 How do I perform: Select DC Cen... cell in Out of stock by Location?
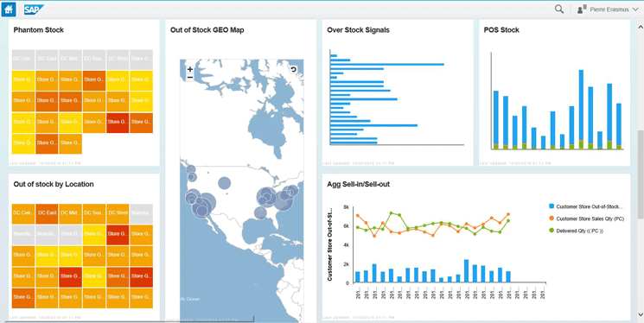(23, 213)
